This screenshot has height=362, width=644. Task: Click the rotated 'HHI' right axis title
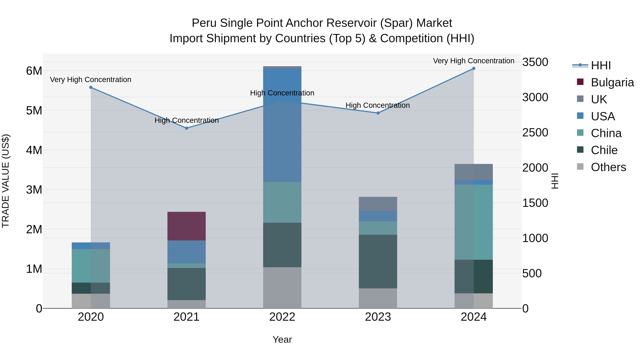[x=555, y=181]
